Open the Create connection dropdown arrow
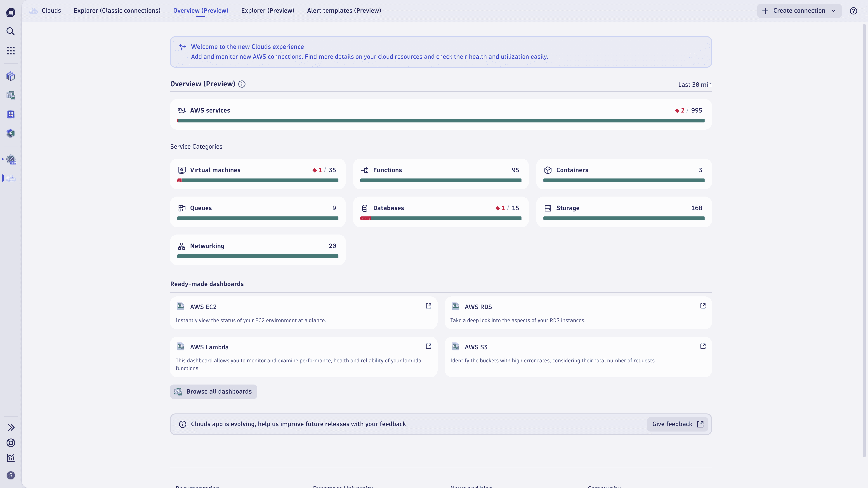Image resolution: width=868 pixels, height=488 pixels. (x=834, y=11)
